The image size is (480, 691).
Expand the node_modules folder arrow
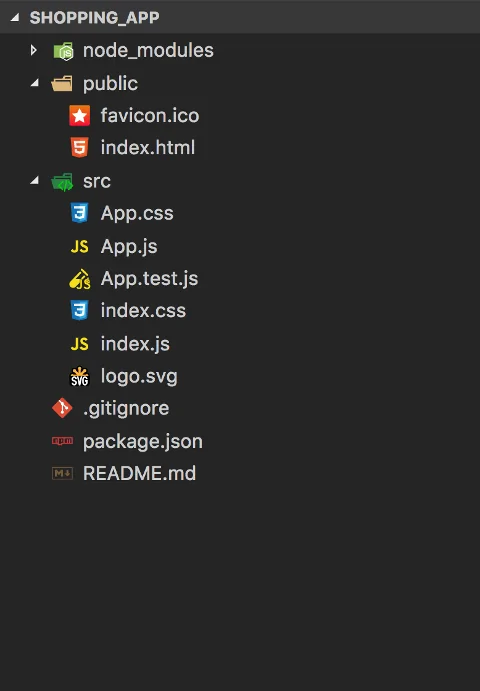point(33,50)
